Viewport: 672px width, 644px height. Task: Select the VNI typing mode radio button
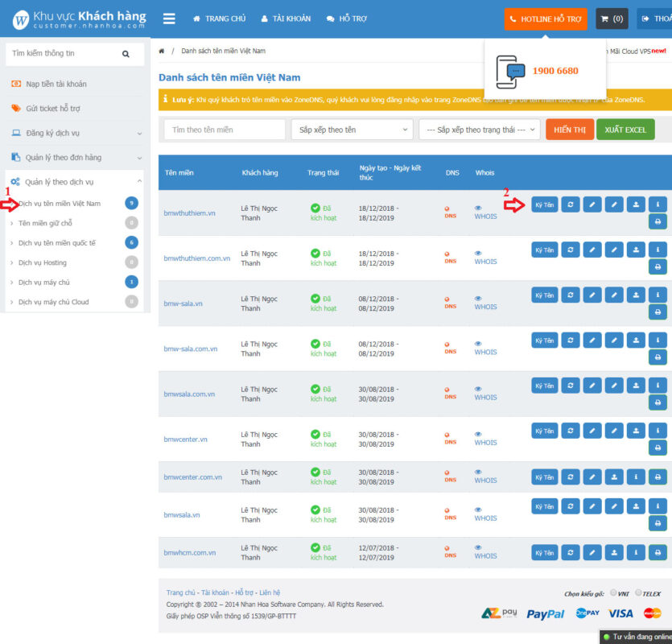click(x=613, y=592)
